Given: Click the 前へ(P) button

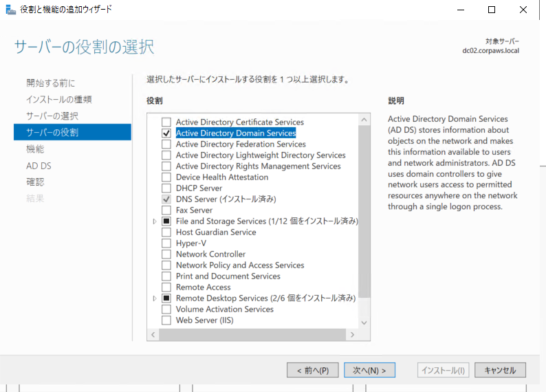Looking at the screenshot, I should click(x=313, y=370).
